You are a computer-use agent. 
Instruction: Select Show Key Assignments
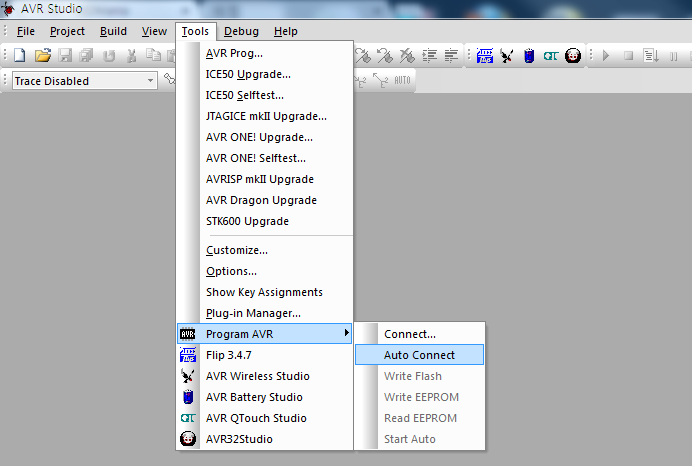click(x=264, y=292)
